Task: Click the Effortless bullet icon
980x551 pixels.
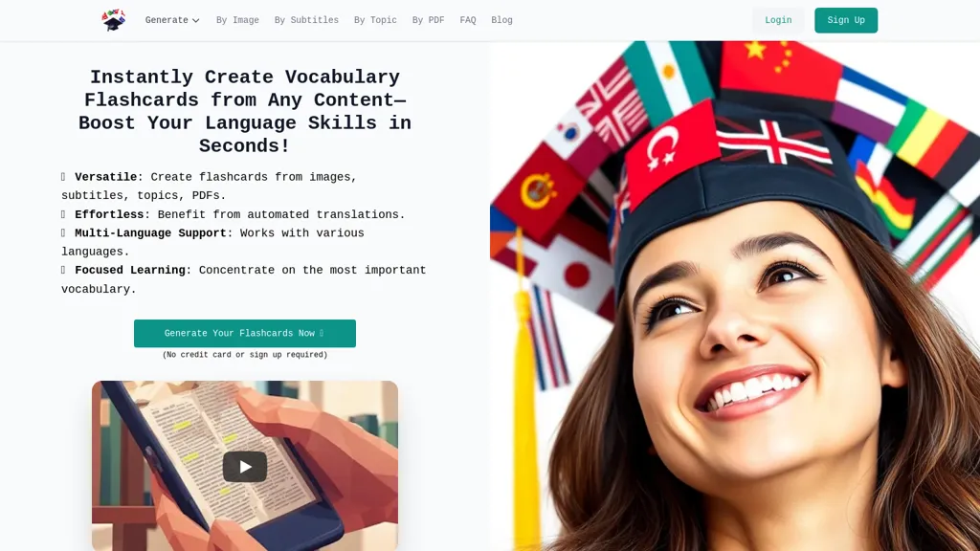Action: [x=63, y=215]
